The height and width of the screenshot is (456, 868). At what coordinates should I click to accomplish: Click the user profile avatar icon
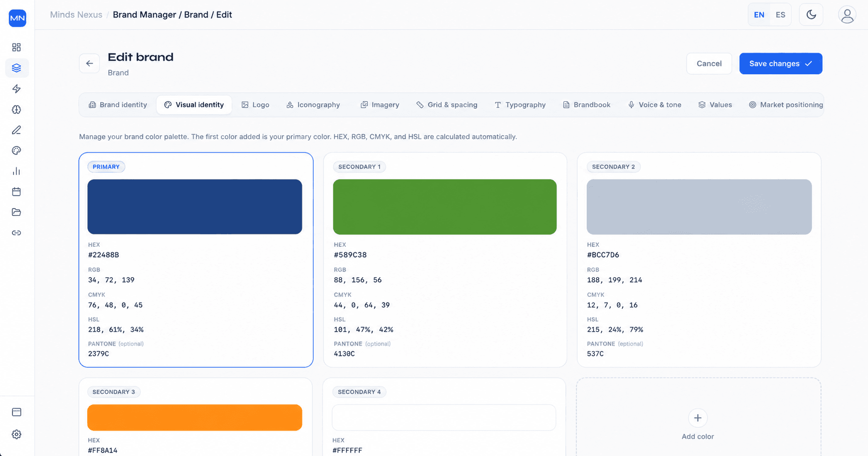[x=847, y=15]
